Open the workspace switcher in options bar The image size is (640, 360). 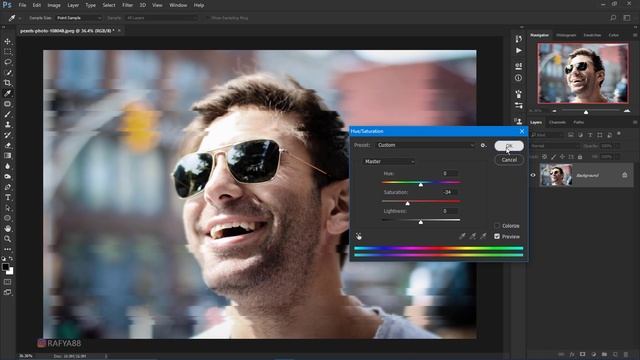[627, 18]
